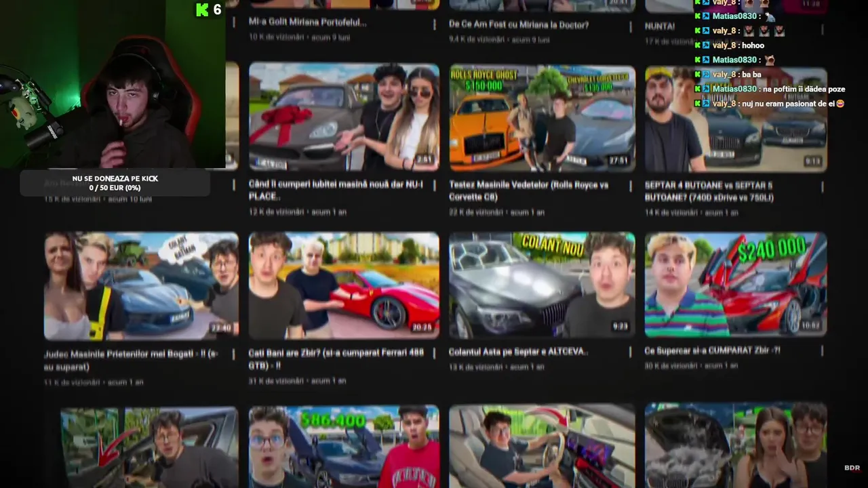Open the Porsche with red bow thumbnail
This screenshot has width=868, height=488.
pyautogui.click(x=344, y=117)
